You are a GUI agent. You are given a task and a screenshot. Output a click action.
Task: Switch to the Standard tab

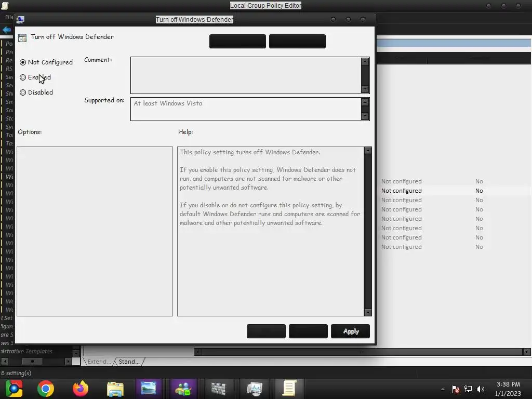(129, 362)
